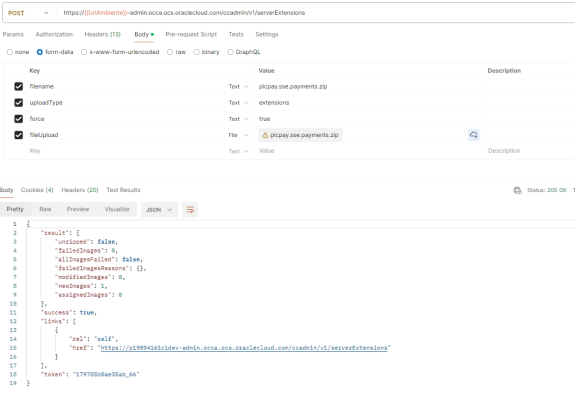This screenshot has width=587, height=395.
Task: Click the empty Key input field
Action: (x=125, y=151)
